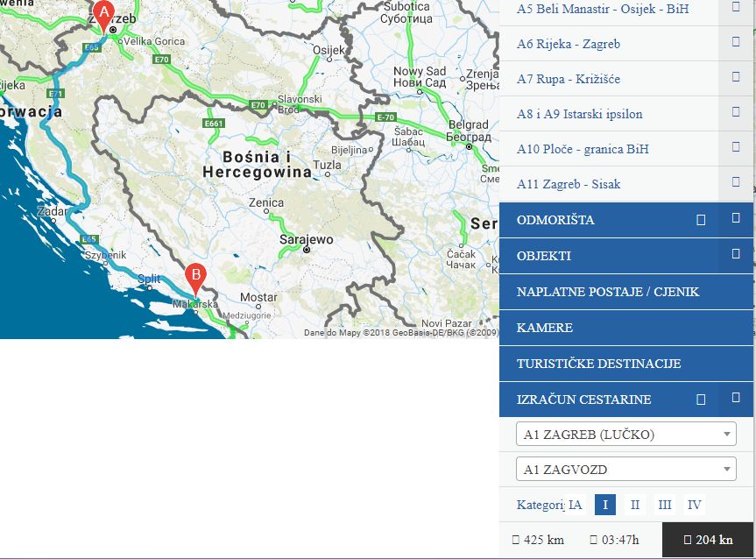Open the TURISTIČKE DESTINACIJE section
Viewport: 756px width, 559px height.
pos(598,364)
